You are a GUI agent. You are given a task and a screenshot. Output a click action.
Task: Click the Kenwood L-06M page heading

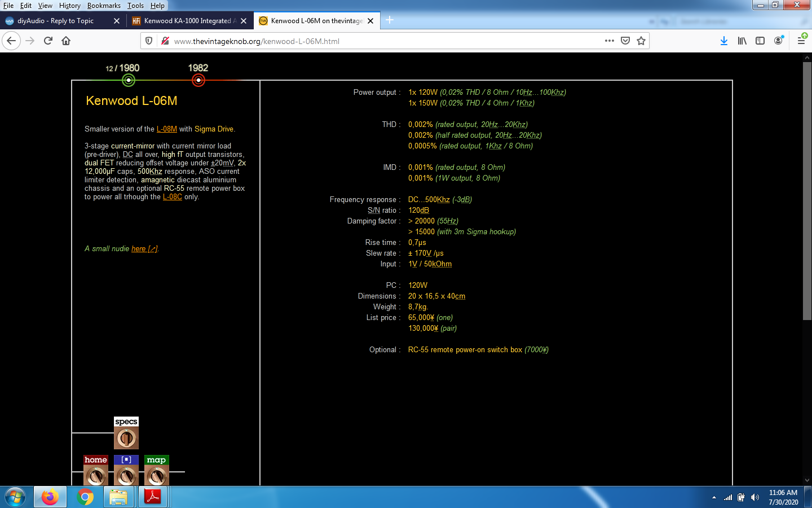tap(131, 101)
